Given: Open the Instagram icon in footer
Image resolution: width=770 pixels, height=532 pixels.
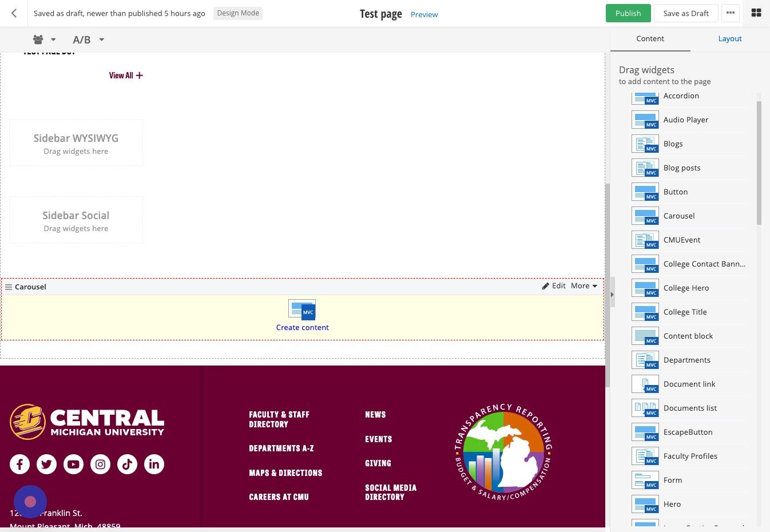Looking at the screenshot, I should (x=100, y=464).
